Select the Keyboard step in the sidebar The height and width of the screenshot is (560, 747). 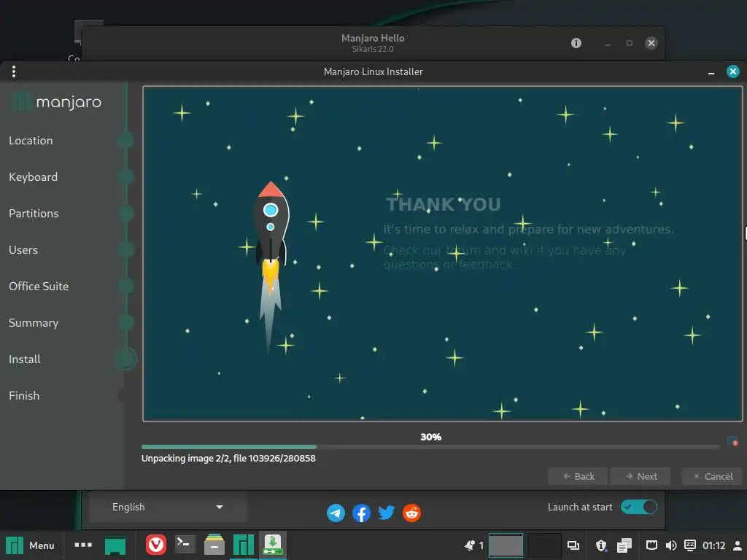(x=34, y=177)
